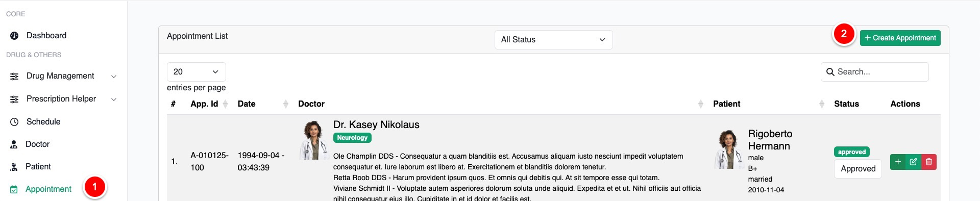
Task: Click the Create Appointment button
Action: (900, 38)
